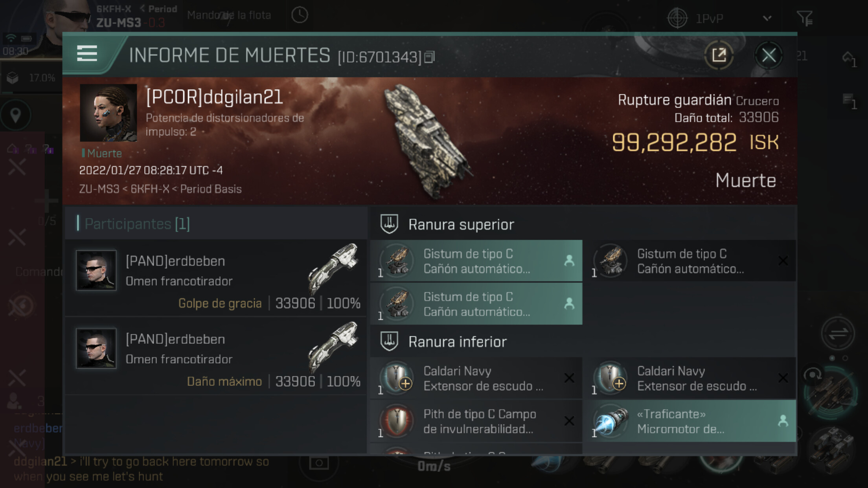Close the Informe de Muertes window

coord(769,55)
